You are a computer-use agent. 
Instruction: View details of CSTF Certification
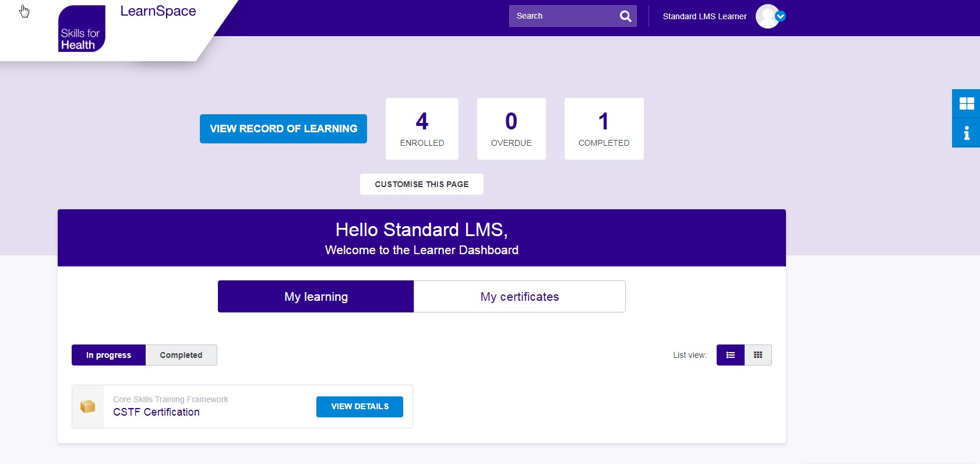click(x=359, y=407)
